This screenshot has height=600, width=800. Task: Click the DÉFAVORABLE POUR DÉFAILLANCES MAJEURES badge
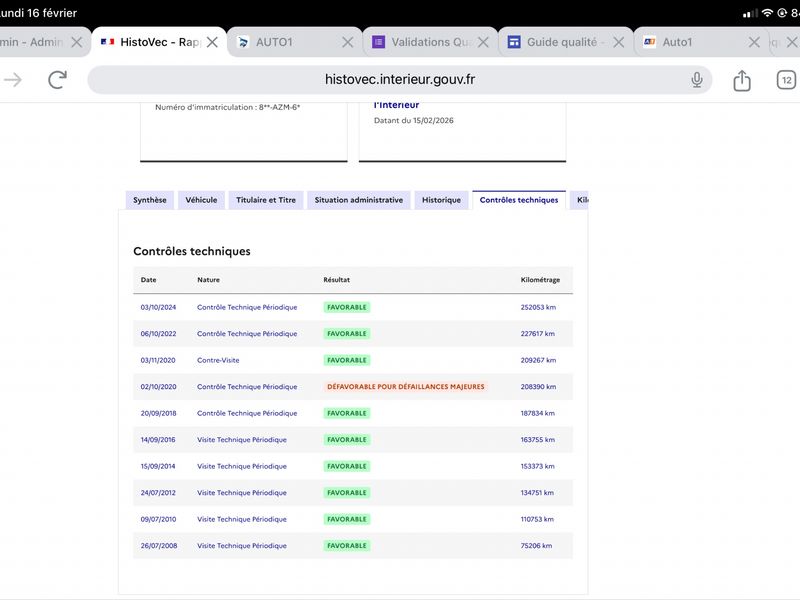(405, 386)
